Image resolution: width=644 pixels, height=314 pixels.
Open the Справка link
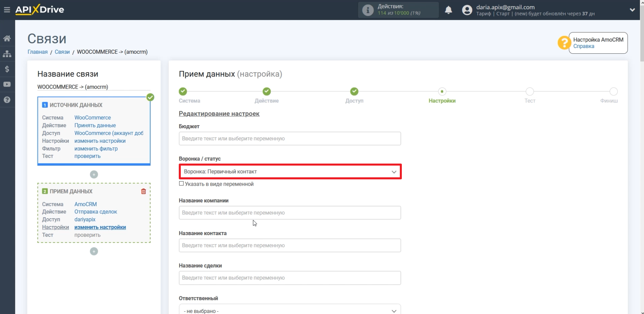click(584, 46)
